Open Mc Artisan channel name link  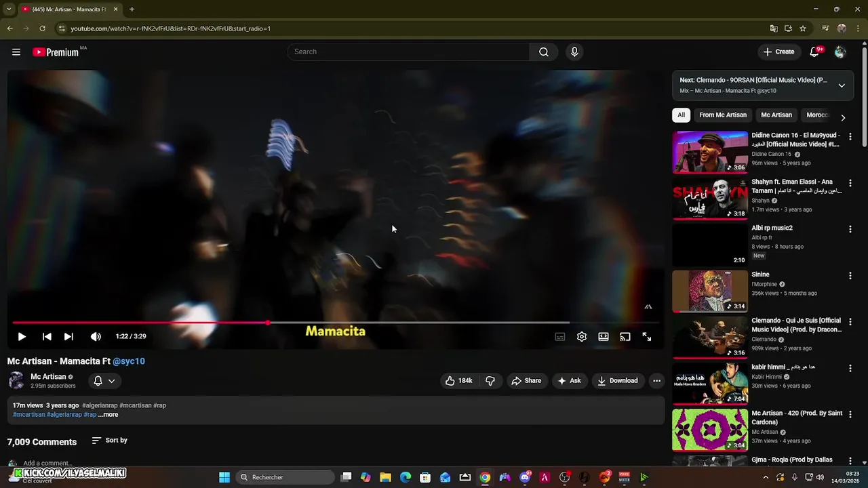coord(48,377)
